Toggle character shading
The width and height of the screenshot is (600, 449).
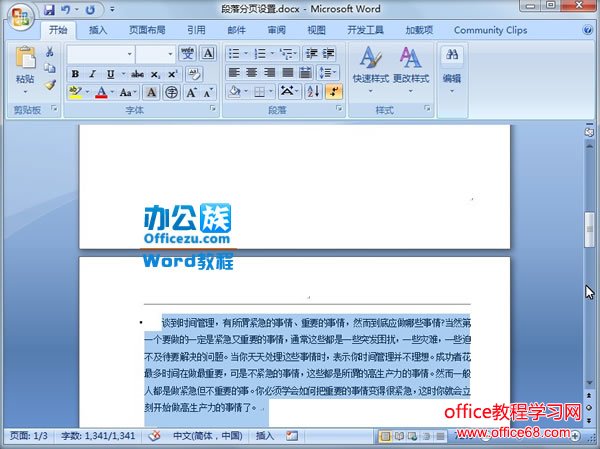(152, 92)
